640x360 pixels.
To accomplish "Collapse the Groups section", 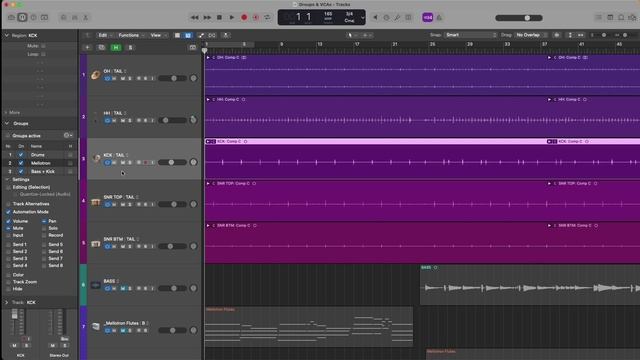I will tap(7, 123).
